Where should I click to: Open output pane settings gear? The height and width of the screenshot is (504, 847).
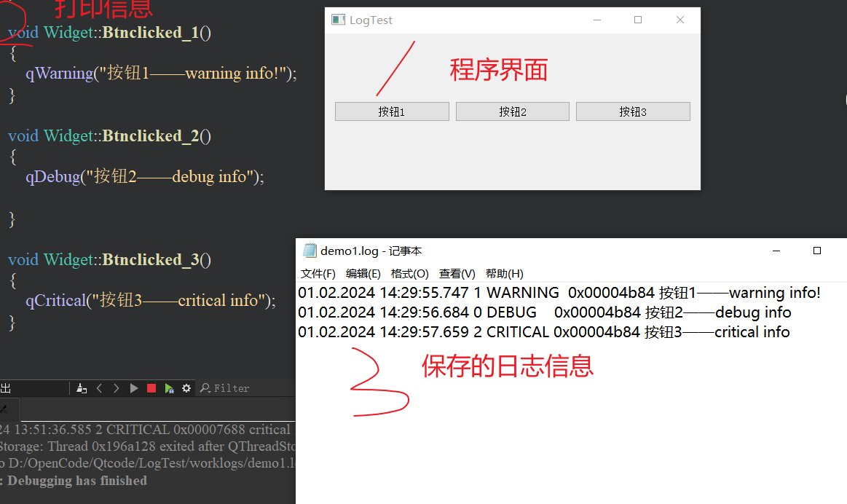[x=186, y=388]
